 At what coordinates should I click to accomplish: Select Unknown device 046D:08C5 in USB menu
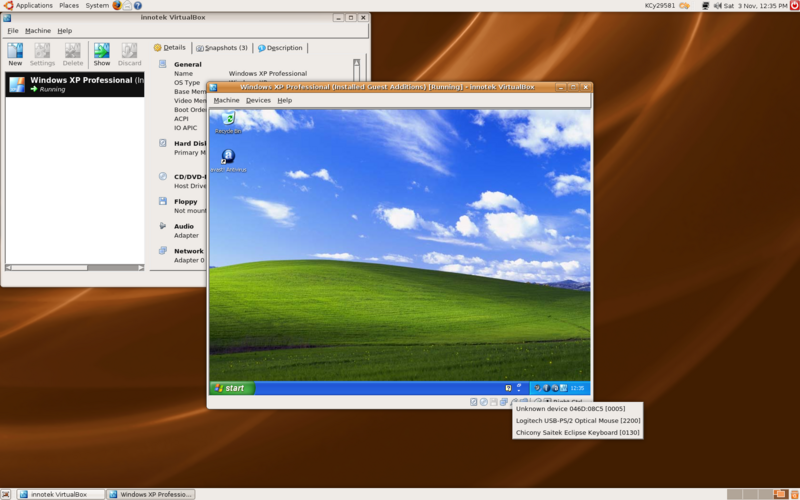pyautogui.click(x=577, y=409)
